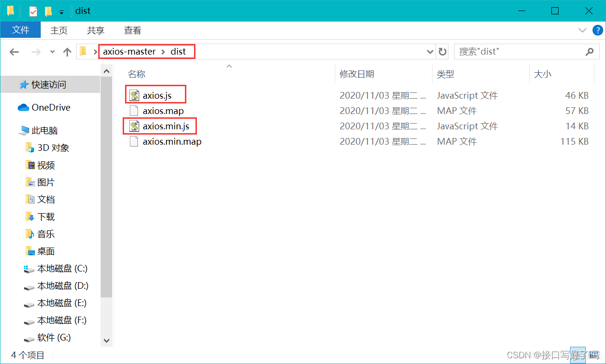Image resolution: width=606 pixels, height=364 pixels.
Task: Click the navigation pane scroll up arrow
Action: coord(107,71)
